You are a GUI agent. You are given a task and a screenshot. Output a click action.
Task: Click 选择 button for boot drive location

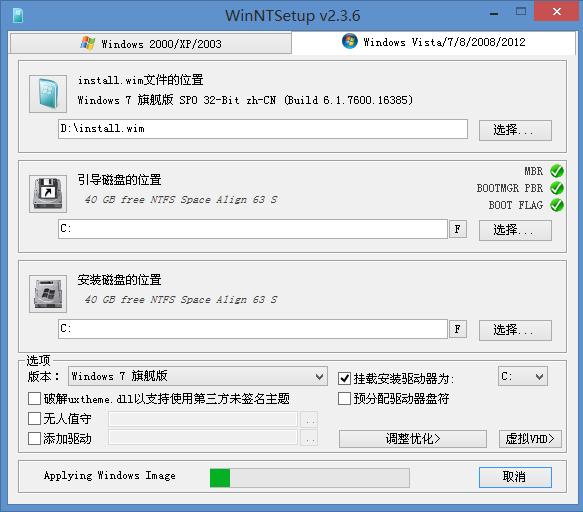pyautogui.click(x=515, y=230)
